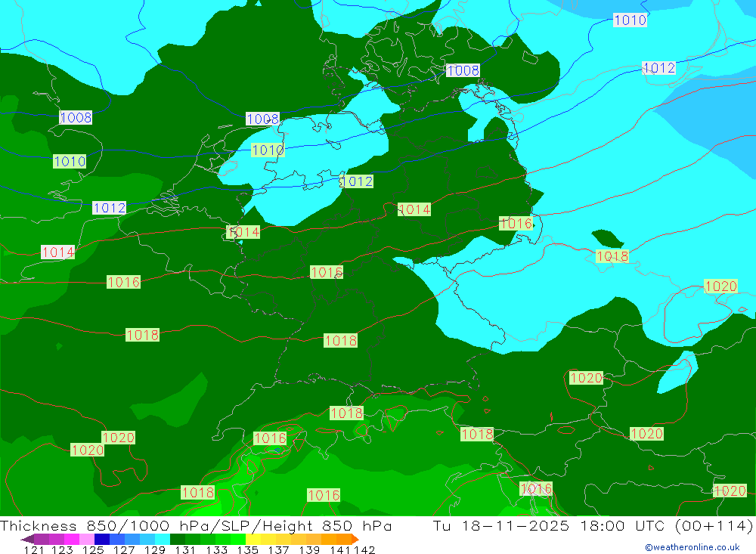Image resolution: width=756 pixels, height=554 pixels.
Task: Select the bright magenta legend swatch
Action: 72,539
